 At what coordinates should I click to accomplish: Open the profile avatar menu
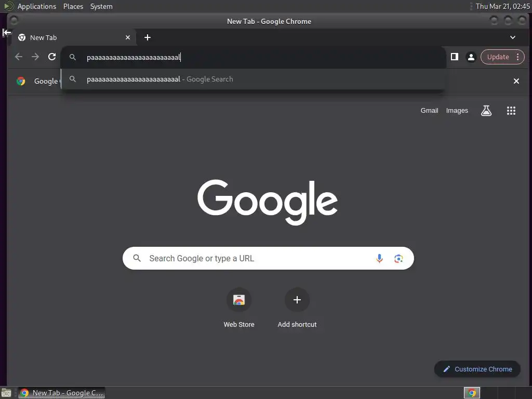click(x=471, y=57)
